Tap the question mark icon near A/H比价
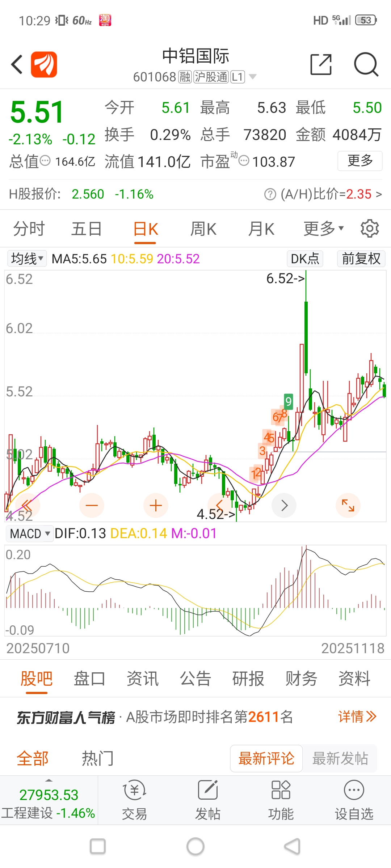391x868 pixels. click(x=270, y=194)
